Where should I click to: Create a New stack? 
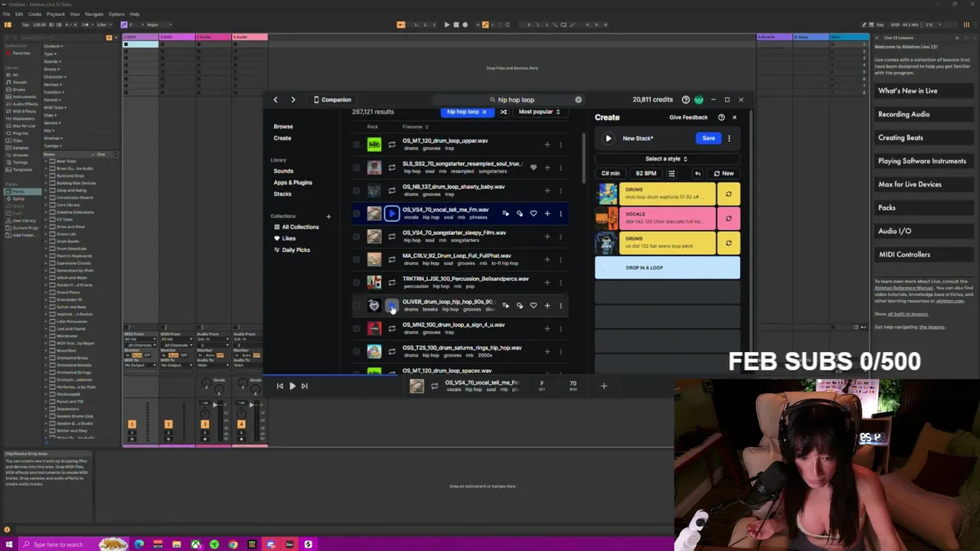(724, 174)
